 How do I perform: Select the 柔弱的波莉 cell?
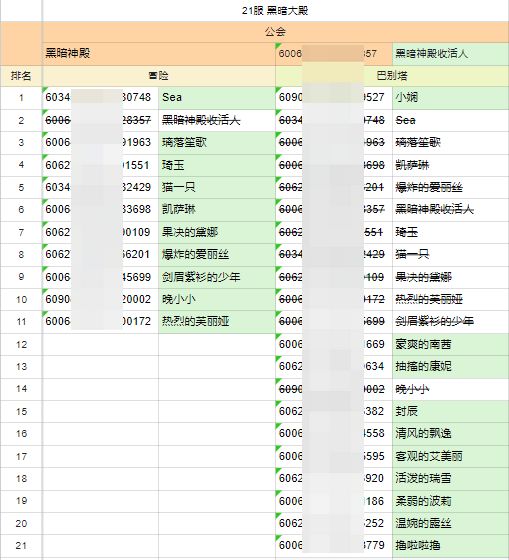[x=450, y=501]
